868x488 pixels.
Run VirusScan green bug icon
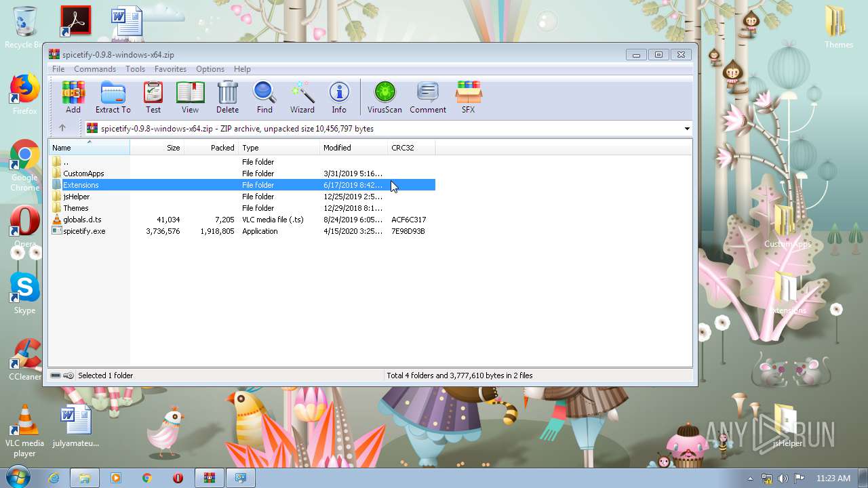(384, 98)
